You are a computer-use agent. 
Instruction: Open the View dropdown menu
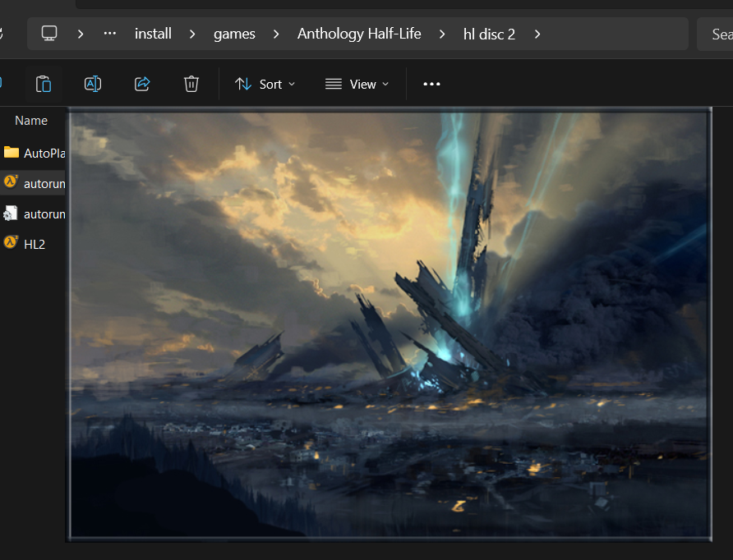(x=357, y=84)
